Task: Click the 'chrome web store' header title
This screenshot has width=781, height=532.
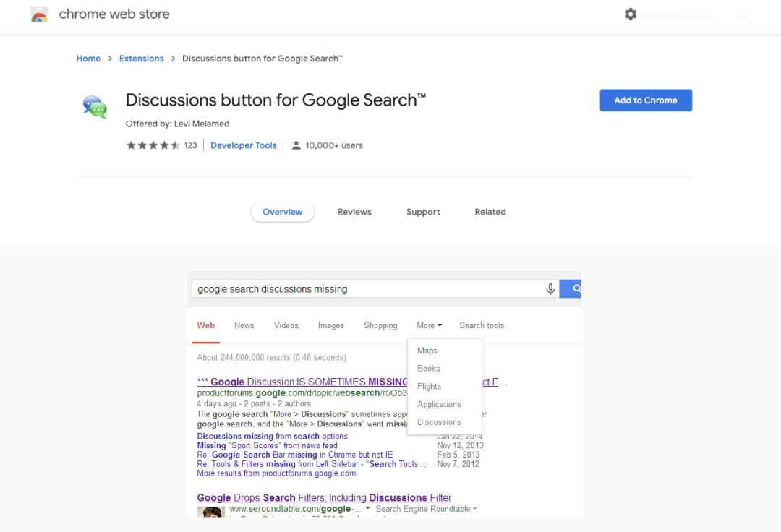Action: point(114,14)
